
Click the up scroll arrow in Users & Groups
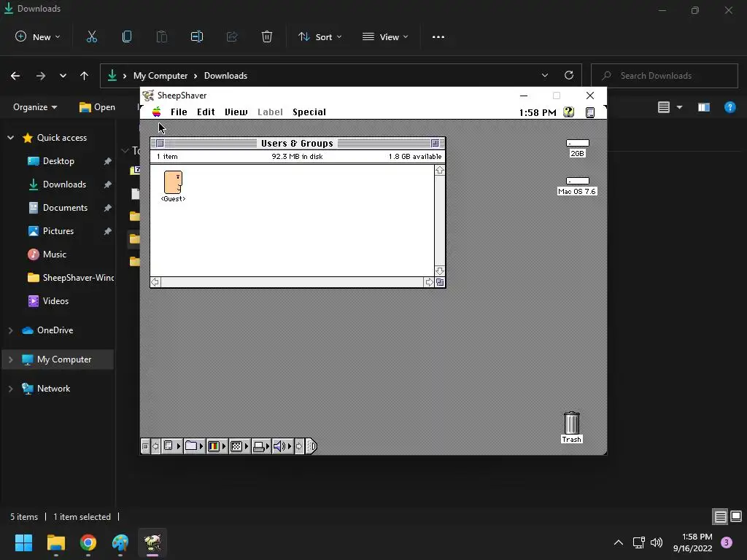[440, 170]
